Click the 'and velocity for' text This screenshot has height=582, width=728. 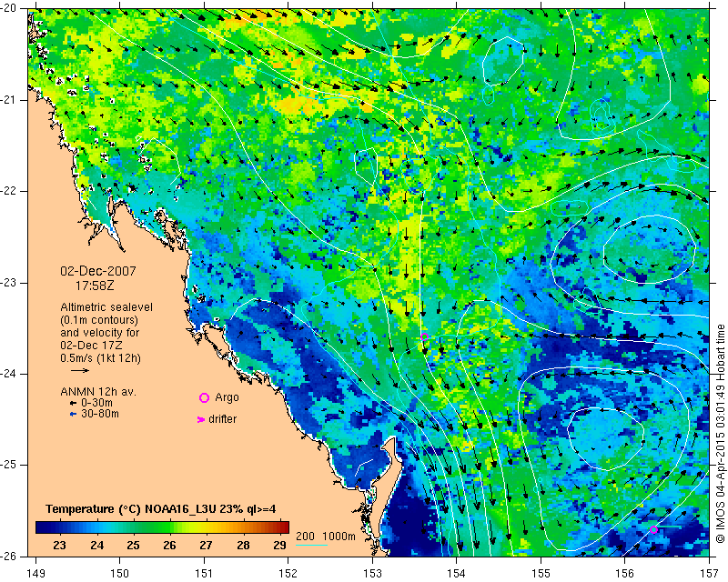(100, 333)
